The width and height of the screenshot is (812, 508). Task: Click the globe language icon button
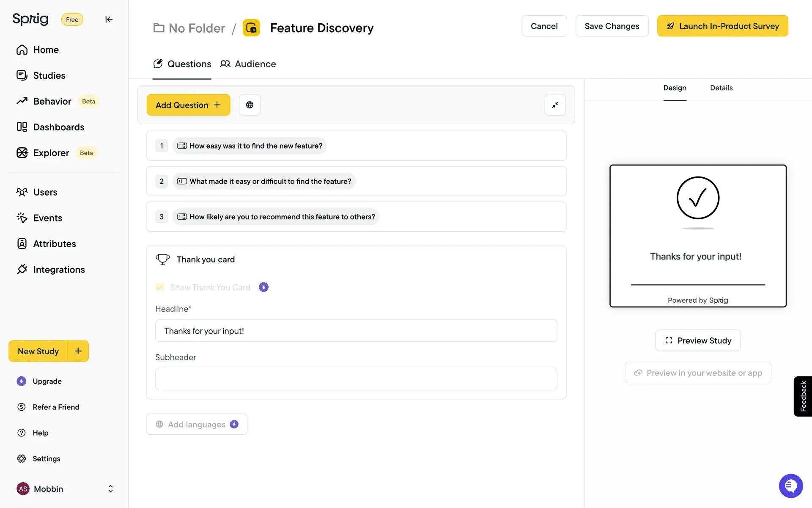click(250, 105)
